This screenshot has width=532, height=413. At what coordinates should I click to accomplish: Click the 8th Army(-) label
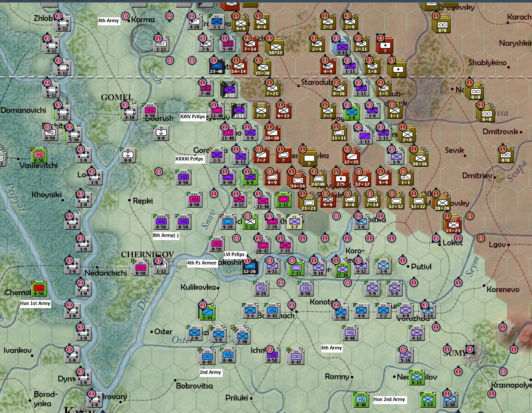click(x=166, y=235)
